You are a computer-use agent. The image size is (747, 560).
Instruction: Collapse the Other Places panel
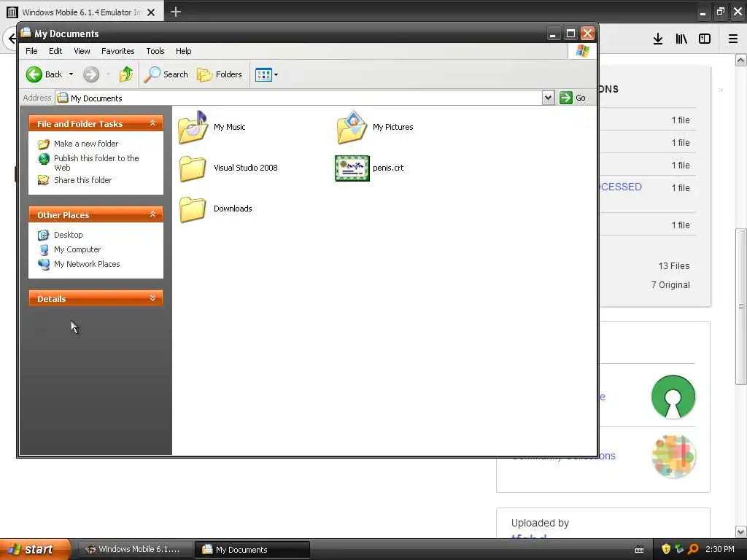pos(152,214)
